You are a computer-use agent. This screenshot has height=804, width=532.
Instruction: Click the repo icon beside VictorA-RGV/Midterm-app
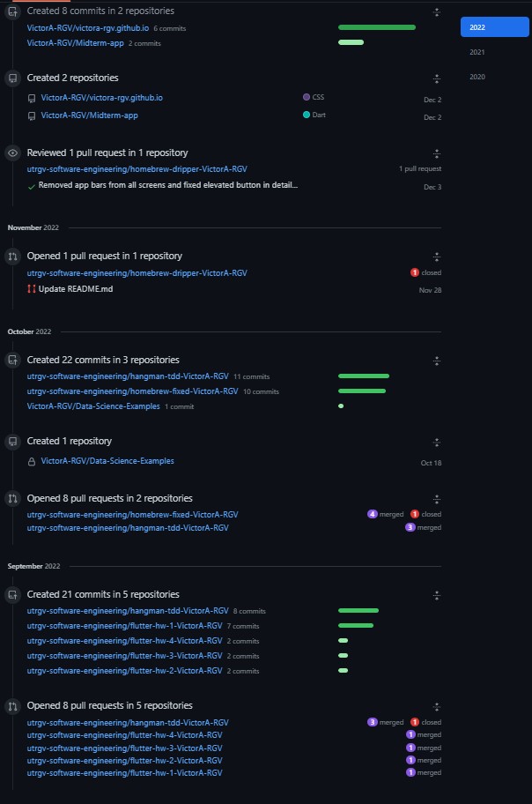(x=32, y=115)
